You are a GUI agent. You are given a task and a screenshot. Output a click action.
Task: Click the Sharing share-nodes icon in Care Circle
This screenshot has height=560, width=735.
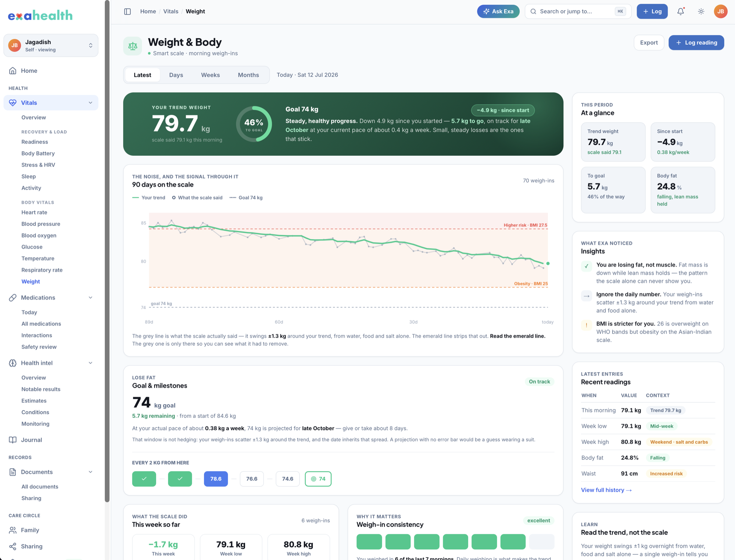point(13,546)
